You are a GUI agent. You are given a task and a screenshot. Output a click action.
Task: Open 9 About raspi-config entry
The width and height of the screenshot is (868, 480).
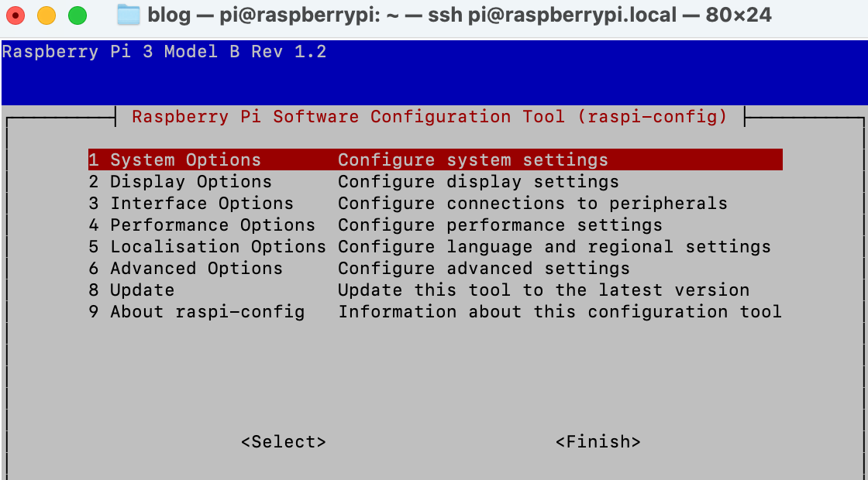[435, 312]
